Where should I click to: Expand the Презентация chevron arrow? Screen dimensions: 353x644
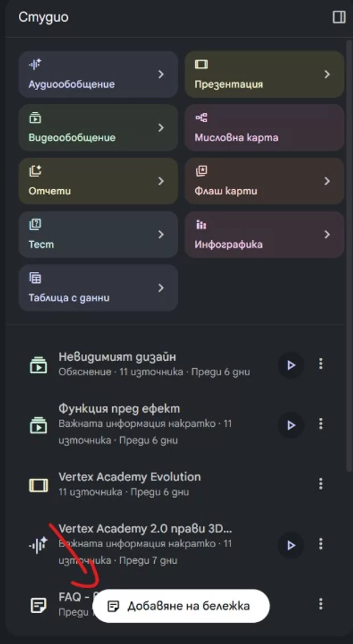327,75
